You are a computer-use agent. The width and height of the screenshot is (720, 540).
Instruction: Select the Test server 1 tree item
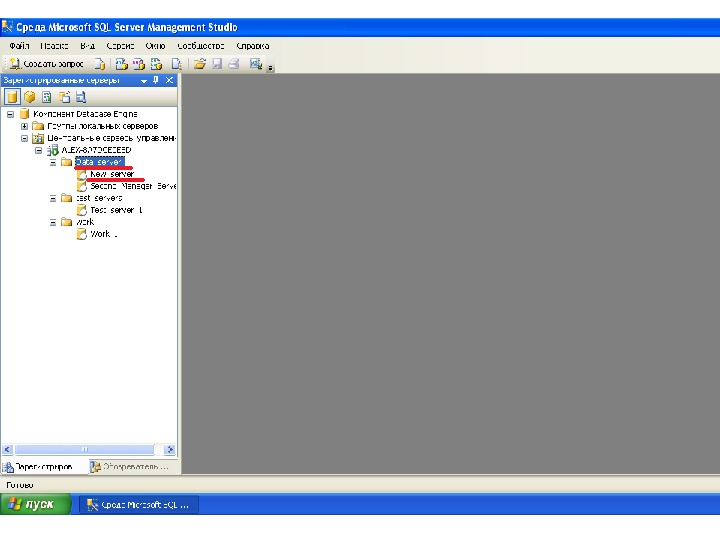117,210
